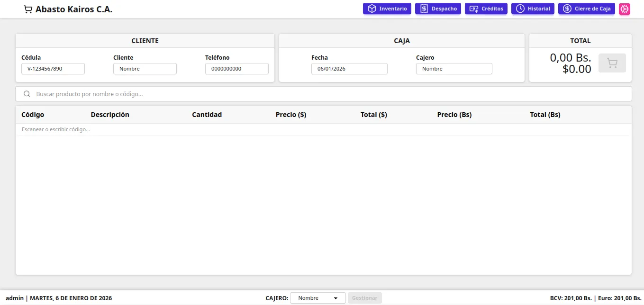Click the Abasto Kairos cart logo

pos(28,9)
